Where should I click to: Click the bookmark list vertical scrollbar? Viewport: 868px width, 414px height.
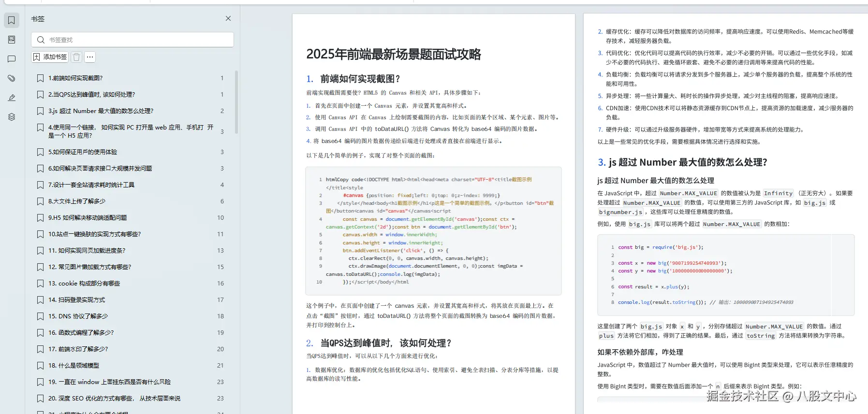[236, 102]
